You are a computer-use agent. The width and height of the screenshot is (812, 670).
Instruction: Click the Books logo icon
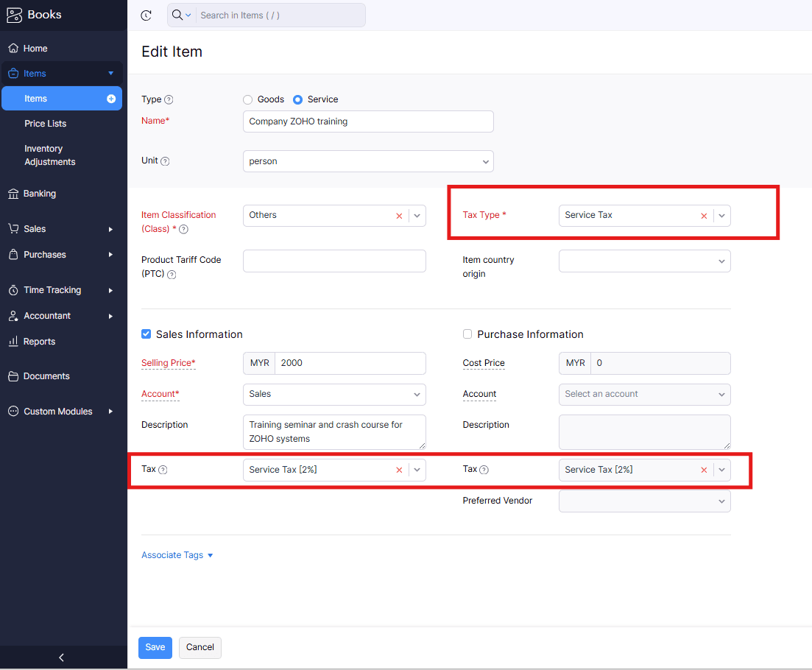pos(14,15)
